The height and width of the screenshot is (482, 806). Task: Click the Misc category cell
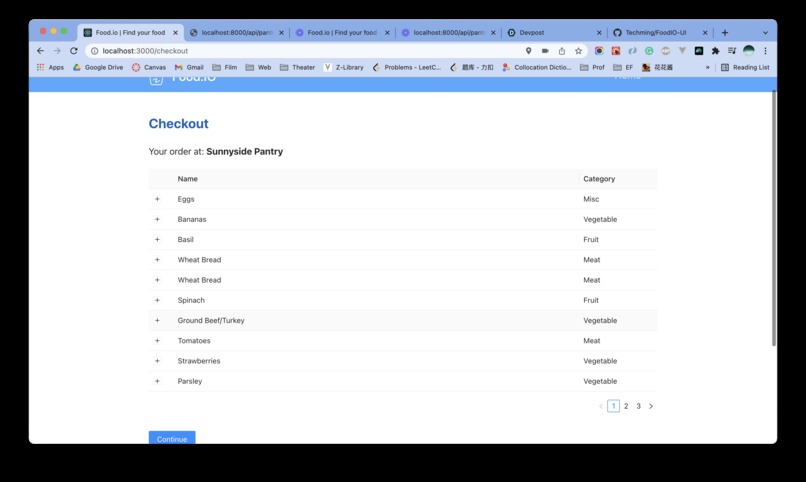[x=591, y=199]
